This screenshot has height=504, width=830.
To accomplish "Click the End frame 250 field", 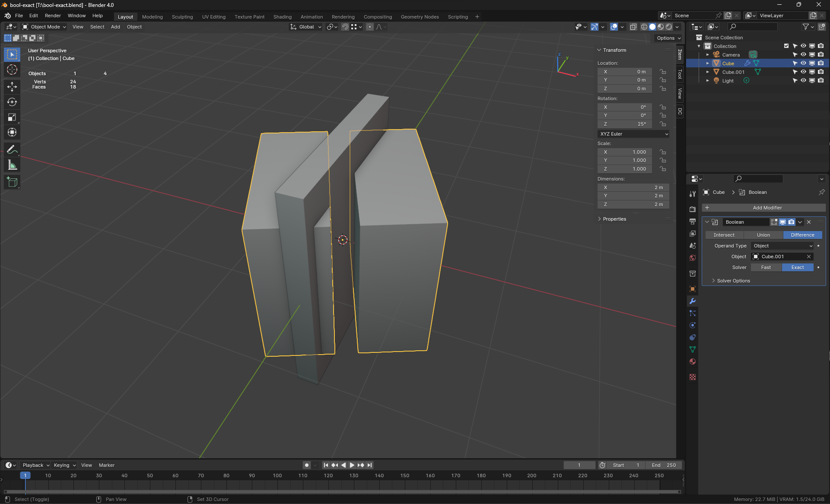I will (664, 465).
